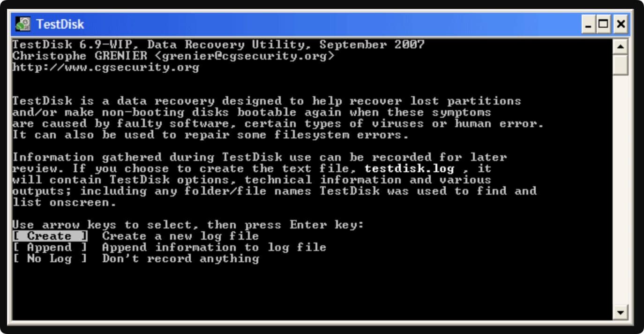Viewport: 644px width, 334px height.
Task: Click the TestDisk title bar text
Action: click(x=60, y=24)
